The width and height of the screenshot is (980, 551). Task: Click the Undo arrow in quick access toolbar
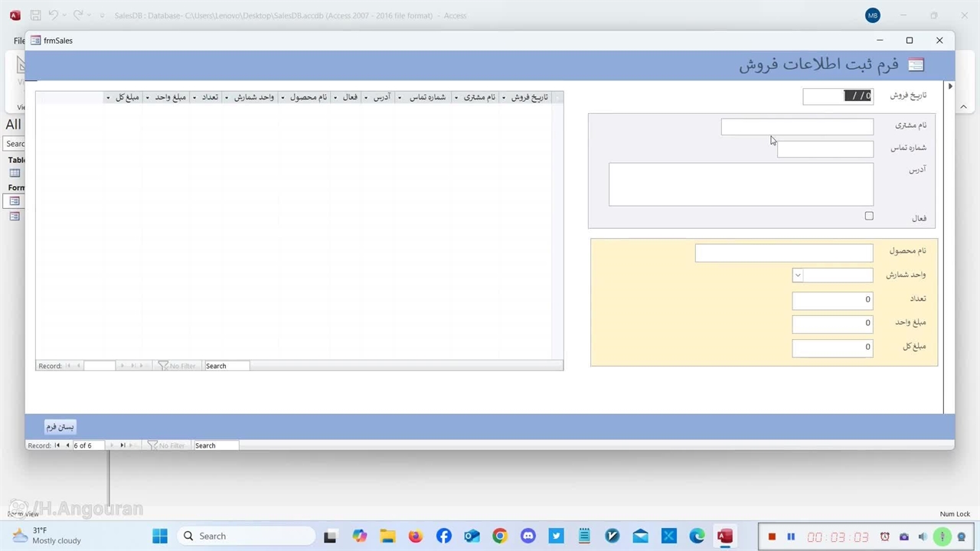[54, 15]
